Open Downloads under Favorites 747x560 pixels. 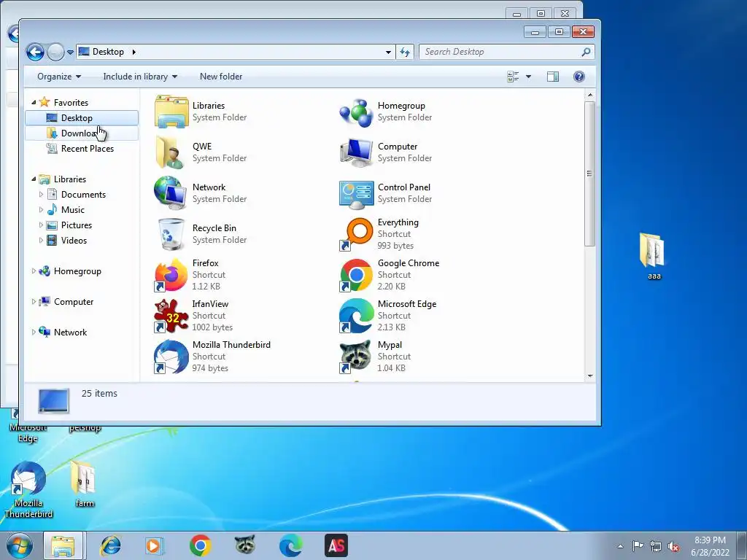coord(82,133)
